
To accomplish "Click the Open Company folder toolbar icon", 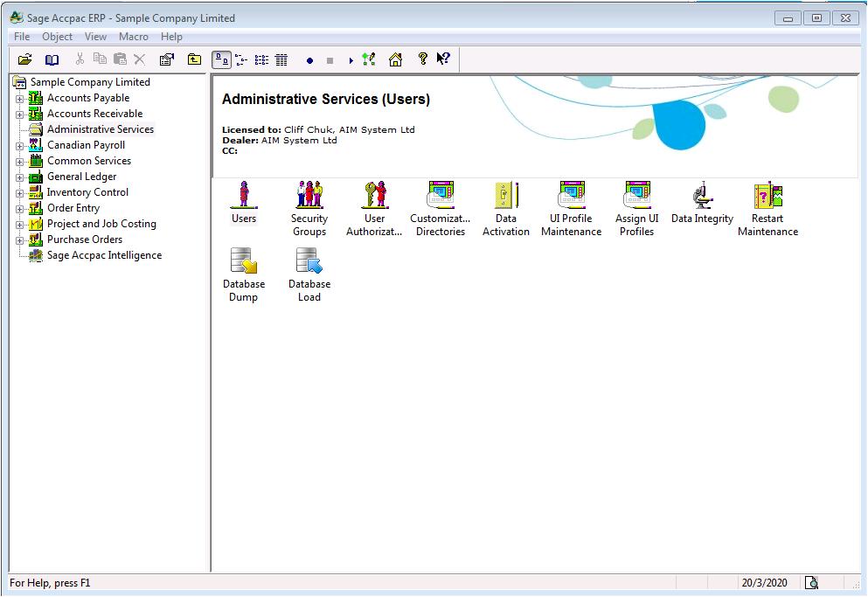I will (x=24, y=59).
